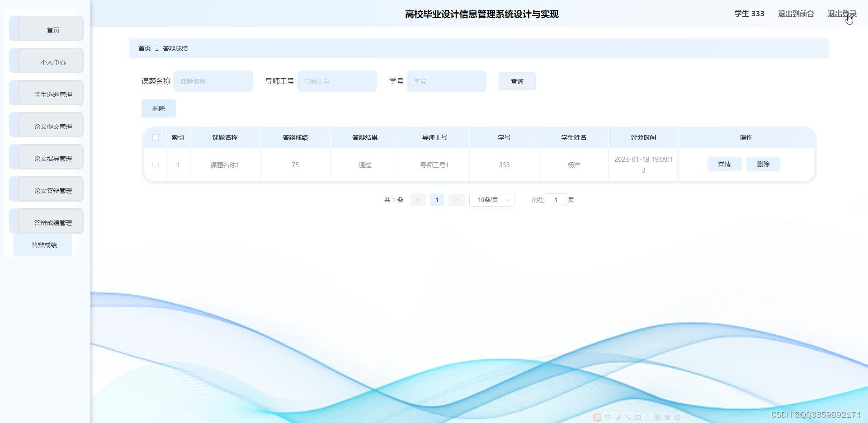Click the 杨洋 student name cell
This screenshot has height=423, width=868.
coord(574,165)
